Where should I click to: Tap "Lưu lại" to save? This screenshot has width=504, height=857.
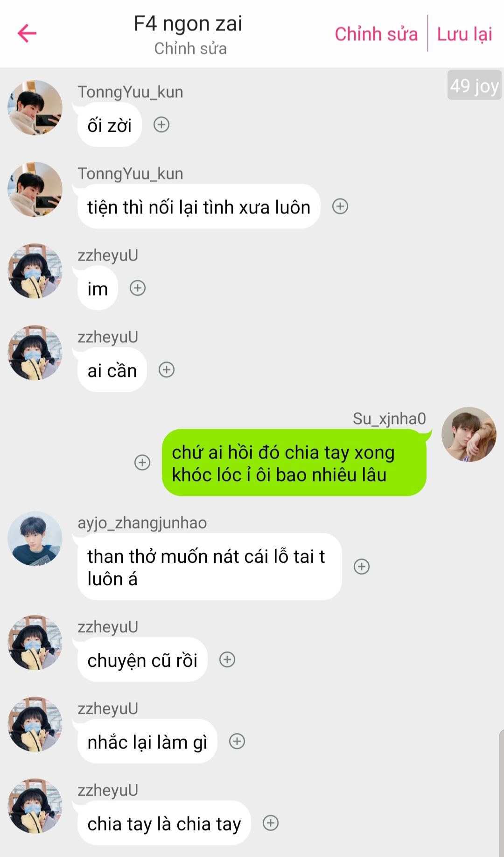pyautogui.click(x=464, y=34)
